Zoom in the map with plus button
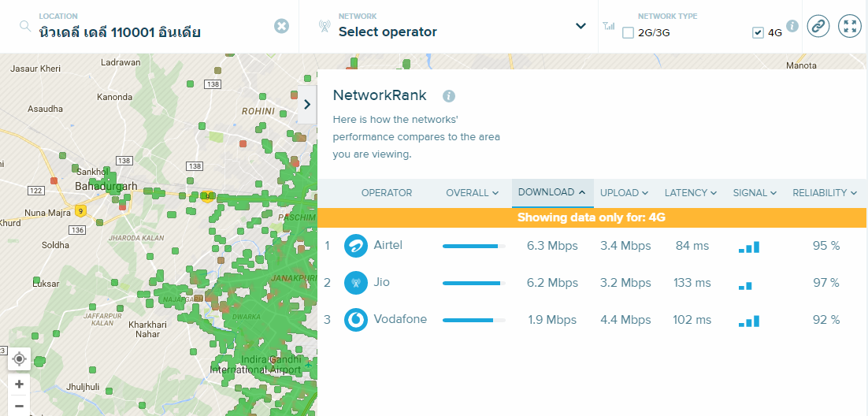Viewport: 868px width, 416px height. tap(19, 384)
